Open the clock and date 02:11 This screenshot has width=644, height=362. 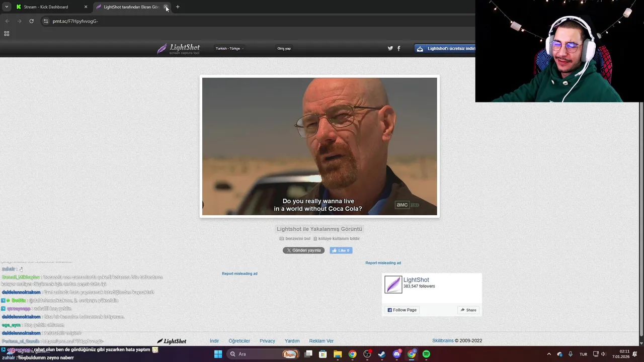click(x=621, y=354)
